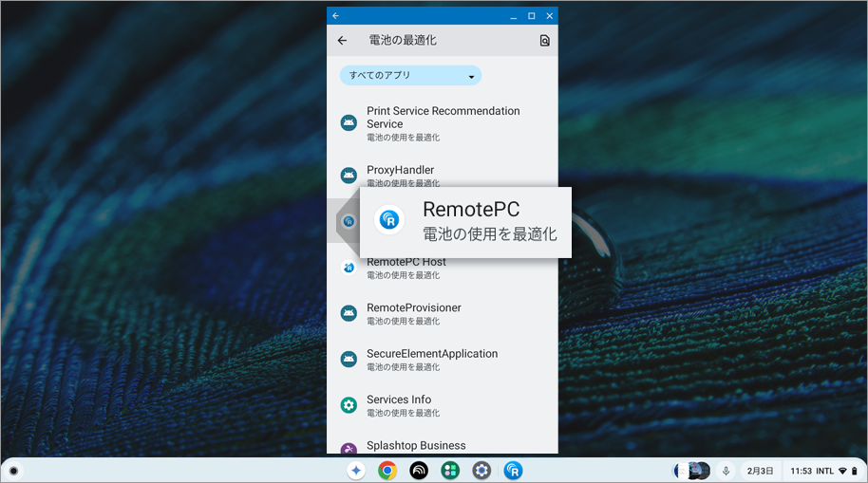Click the small RemotePC icon in the list
The image size is (868, 483).
click(x=349, y=221)
